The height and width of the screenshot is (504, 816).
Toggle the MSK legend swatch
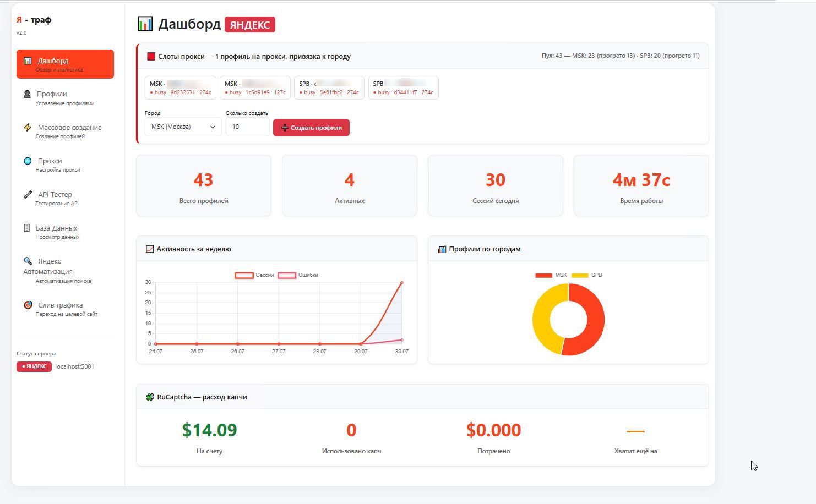pos(543,275)
